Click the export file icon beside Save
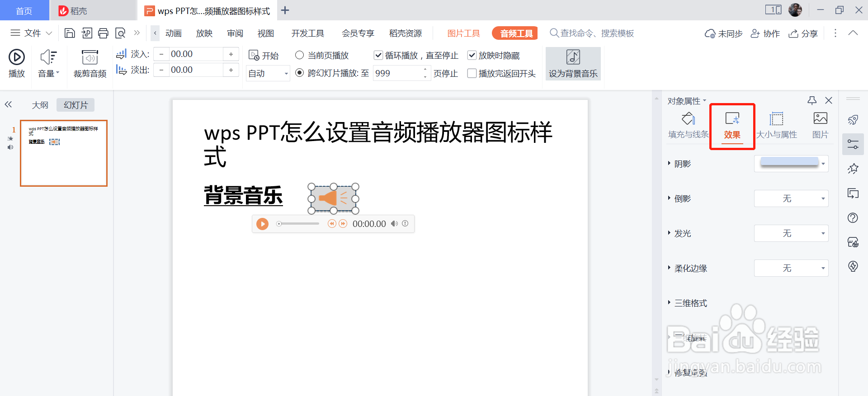 point(87,33)
